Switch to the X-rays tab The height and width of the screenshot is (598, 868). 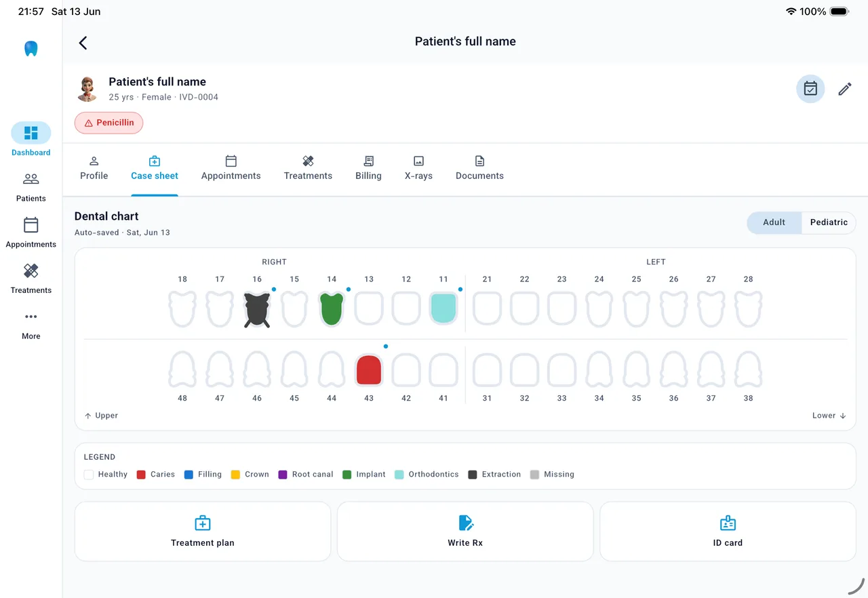(x=418, y=168)
